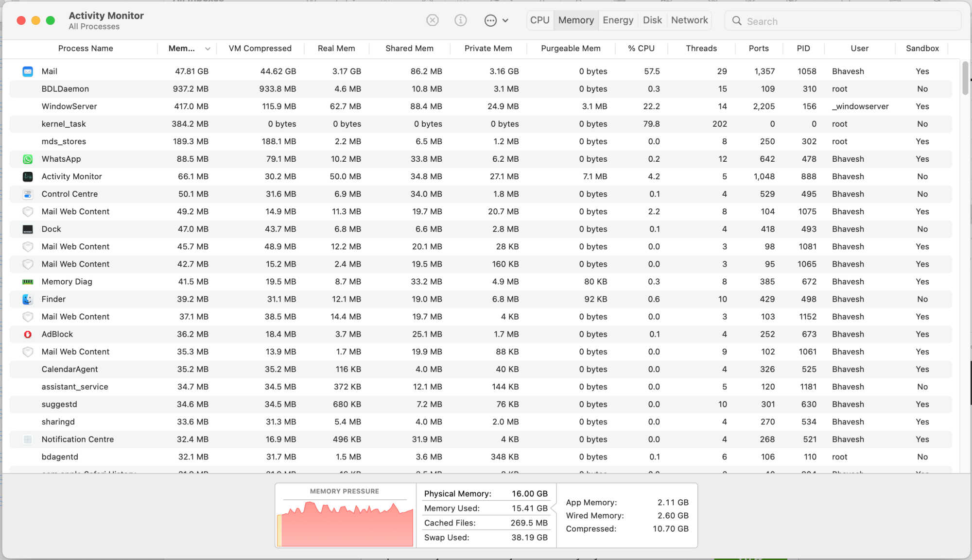Image resolution: width=972 pixels, height=560 pixels.
Task: Click the vertical scrollbar thumb
Action: [965, 79]
